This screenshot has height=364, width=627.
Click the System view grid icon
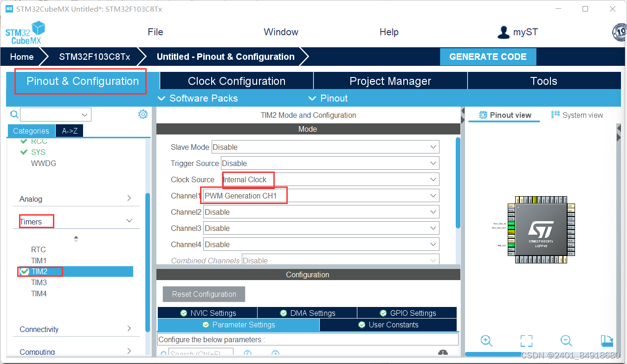[x=556, y=115]
